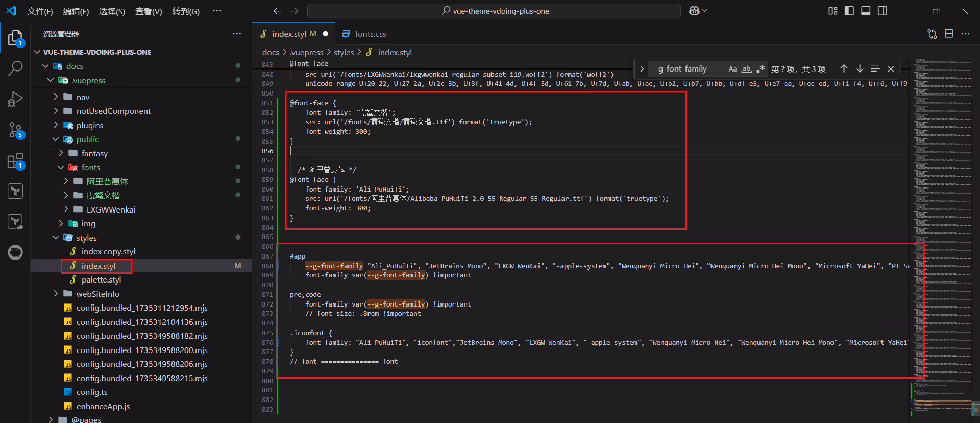Click the title bar project search box
The width and height of the screenshot is (980, 423).
point(494,11)
